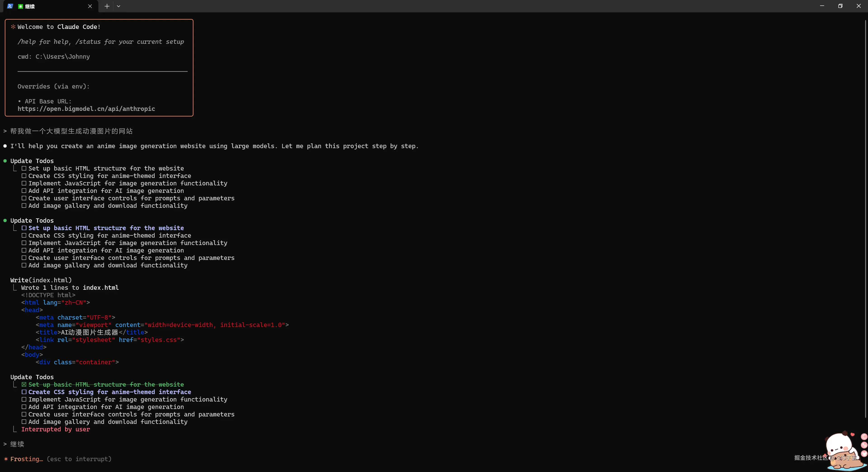
Task: Click the orange Claude Code asterisk logo
Action: click(x=13, y=27)
